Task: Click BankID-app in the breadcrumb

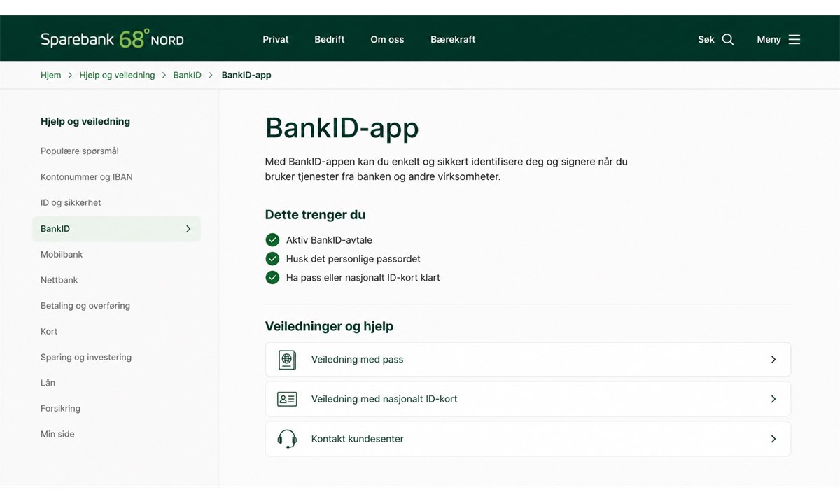Action: [x=246, y=75]
